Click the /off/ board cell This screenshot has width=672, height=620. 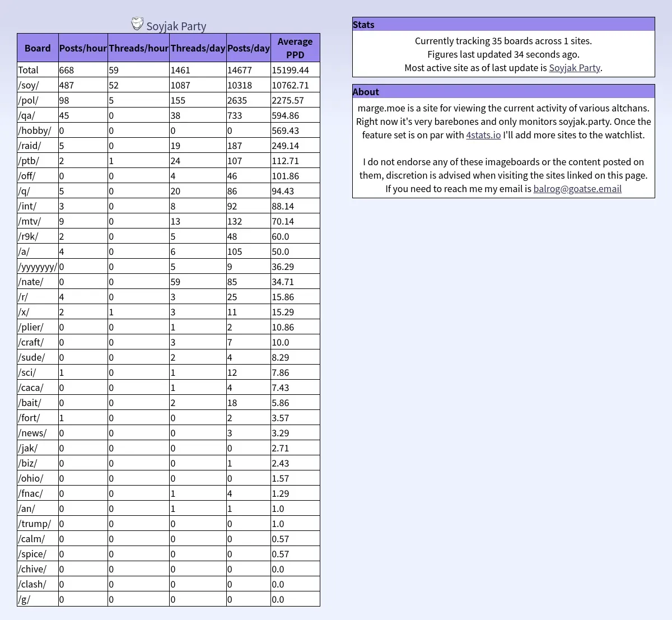click(38, 176)
